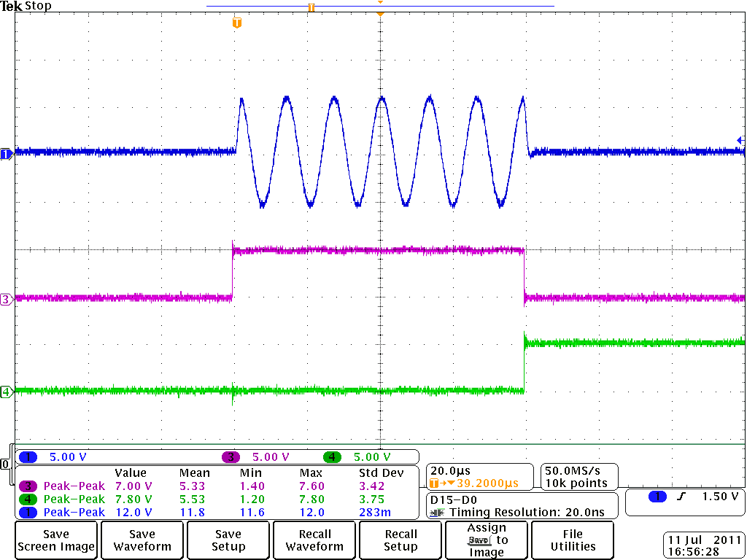Image resolution: width=747 pixels, height=560 pixels.
Task: Click channel 4 badge in vertical scale readout
Action: point(332,457)
